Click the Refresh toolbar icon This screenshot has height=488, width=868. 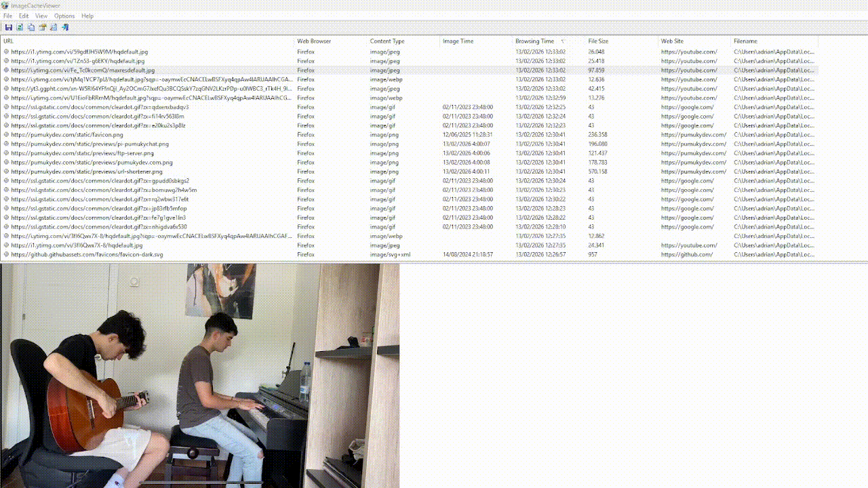pos(20,28)
